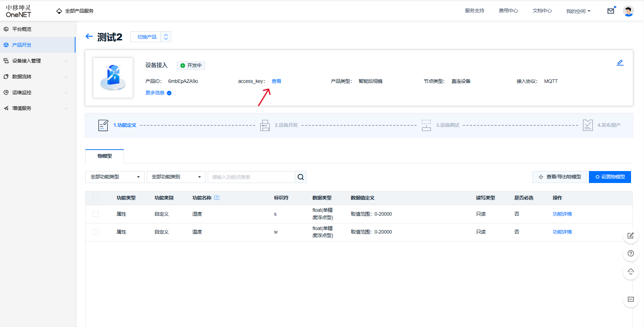This screenshot has width=644, height=327.
Task: Toggle the select-all checkbox in table header
Action: 95,198
